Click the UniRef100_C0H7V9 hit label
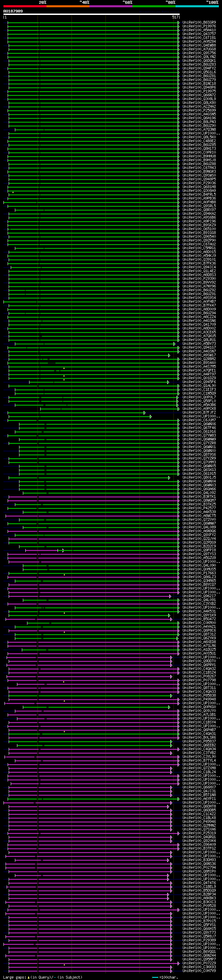The height and width of the screenshot is (980, 222). 199,971
